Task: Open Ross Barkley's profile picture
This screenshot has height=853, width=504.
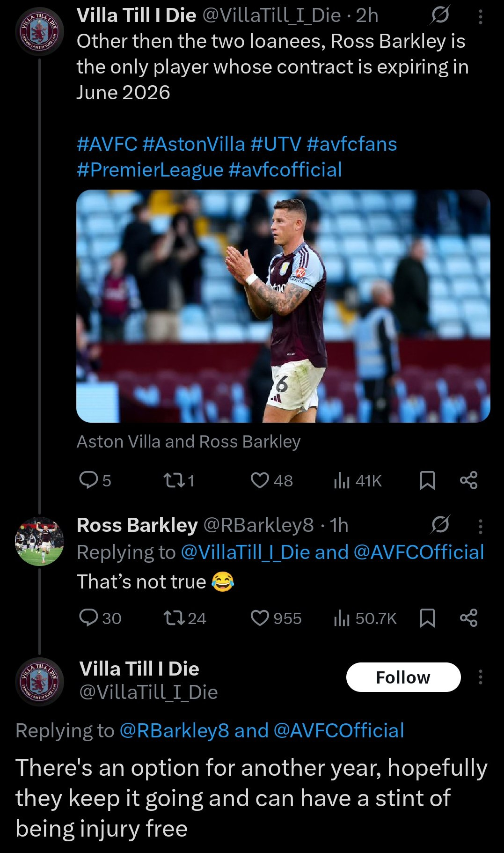Action: tap(40, 541)
